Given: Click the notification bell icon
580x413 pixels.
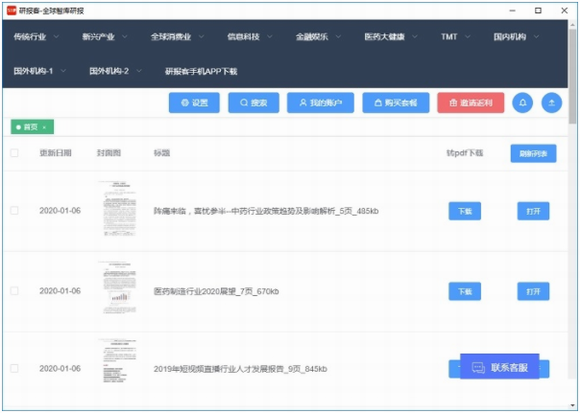Looking at the screenshot, I should (x=522, y=103).
